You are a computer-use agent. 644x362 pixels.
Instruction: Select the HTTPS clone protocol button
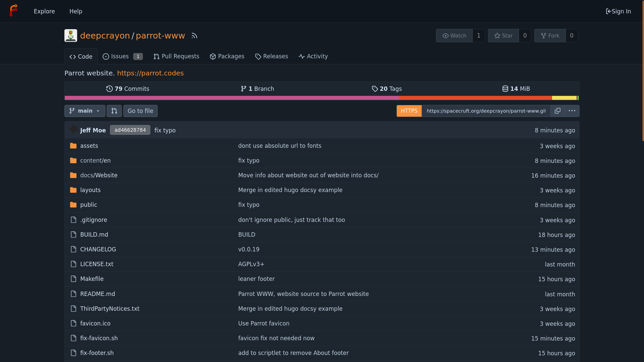[x=409, y=111]
